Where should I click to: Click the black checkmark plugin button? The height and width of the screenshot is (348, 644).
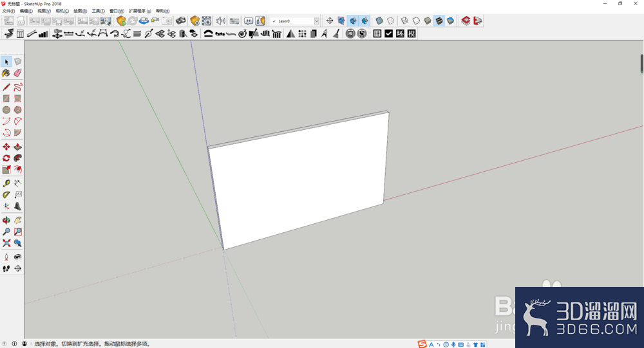tap(389, 33)
